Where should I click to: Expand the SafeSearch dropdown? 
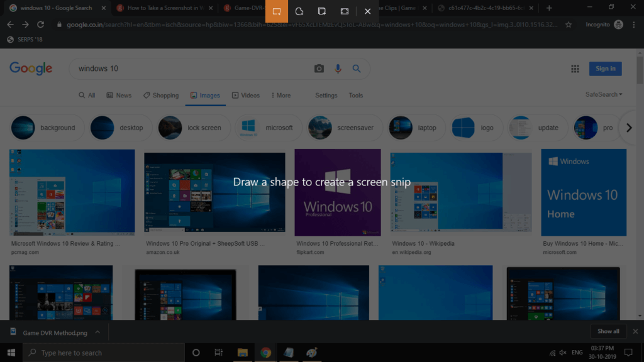coord(604,94)
